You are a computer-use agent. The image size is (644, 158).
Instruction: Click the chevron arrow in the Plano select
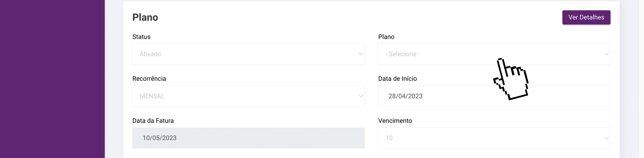606,54
